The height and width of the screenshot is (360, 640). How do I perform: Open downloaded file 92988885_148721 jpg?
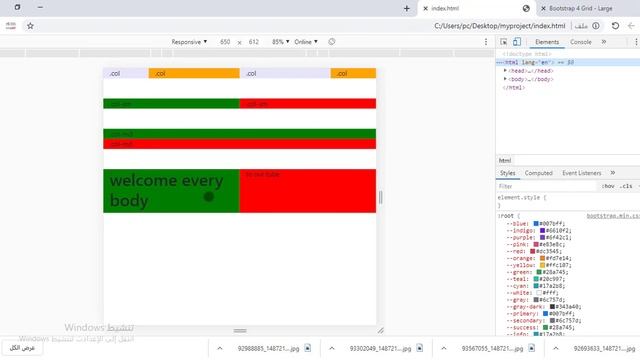pyautogui.click(x=274, y=349)
